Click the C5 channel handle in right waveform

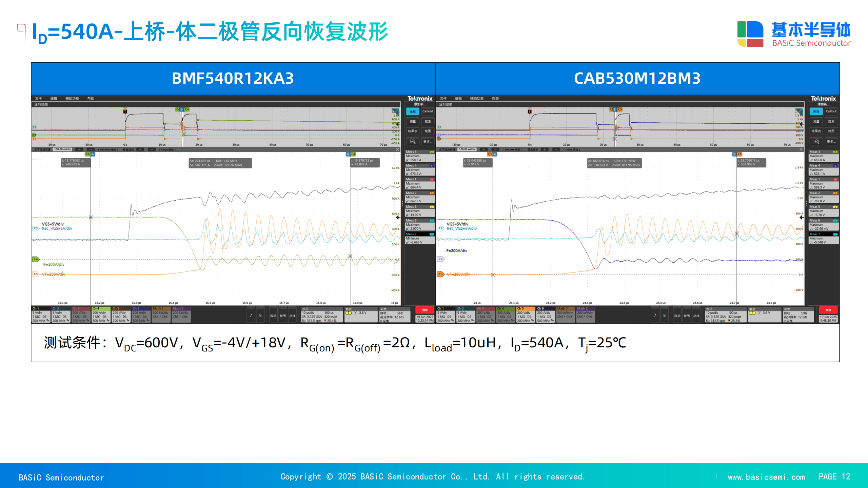[x=440, y=274]
